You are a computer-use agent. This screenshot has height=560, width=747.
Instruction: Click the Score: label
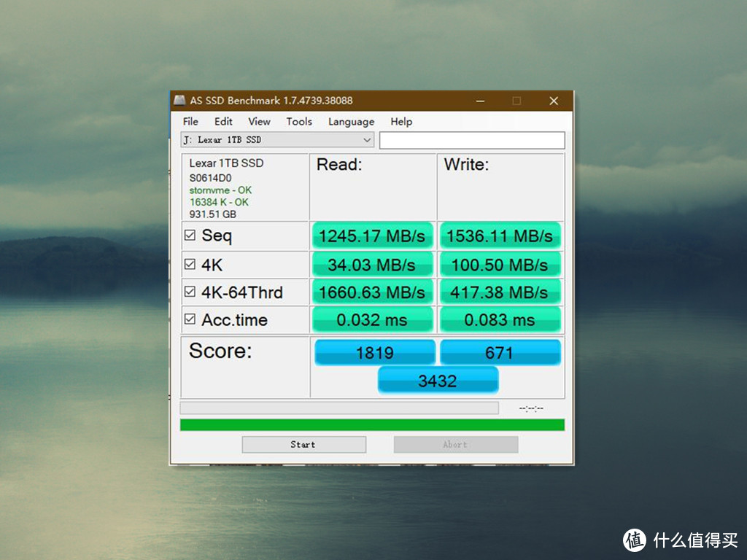[220, 351]
